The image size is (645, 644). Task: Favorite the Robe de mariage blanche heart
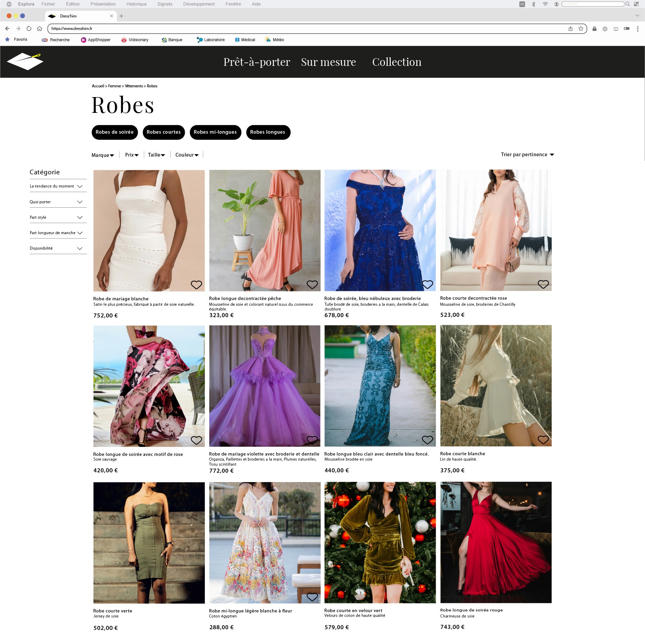pyautogui.click(x=196, y=285)
